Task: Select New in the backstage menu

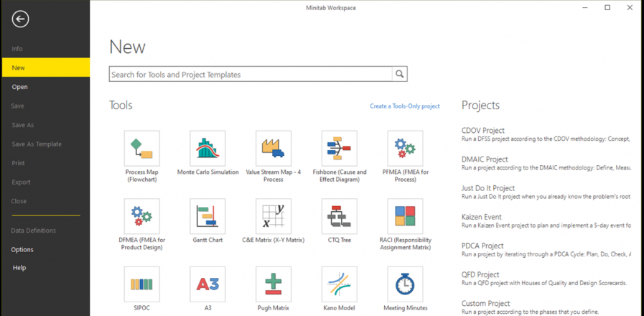Action: (45, 68)
